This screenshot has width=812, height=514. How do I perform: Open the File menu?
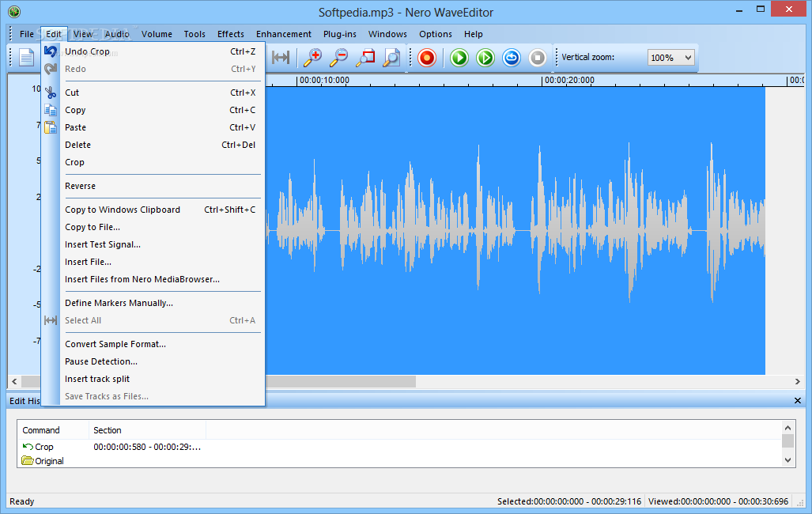coord(26,34)
